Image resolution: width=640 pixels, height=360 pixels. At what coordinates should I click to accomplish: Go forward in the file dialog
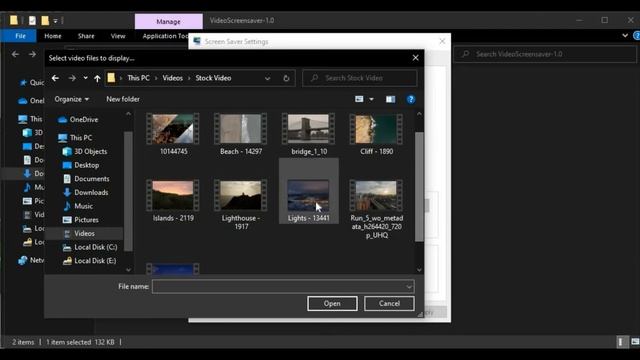72,78
